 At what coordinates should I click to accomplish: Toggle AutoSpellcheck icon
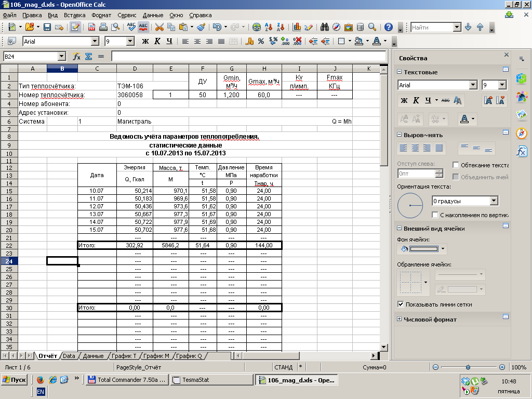pos(143,27)
